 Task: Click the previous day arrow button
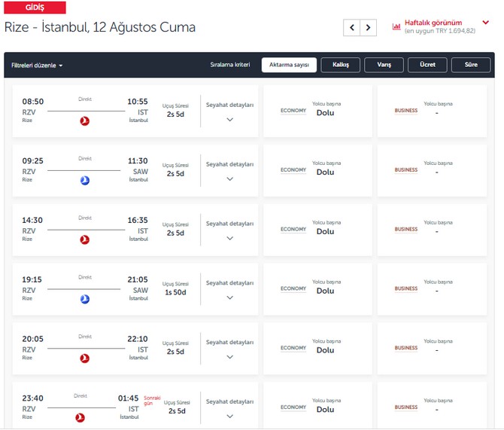[351, 28]
